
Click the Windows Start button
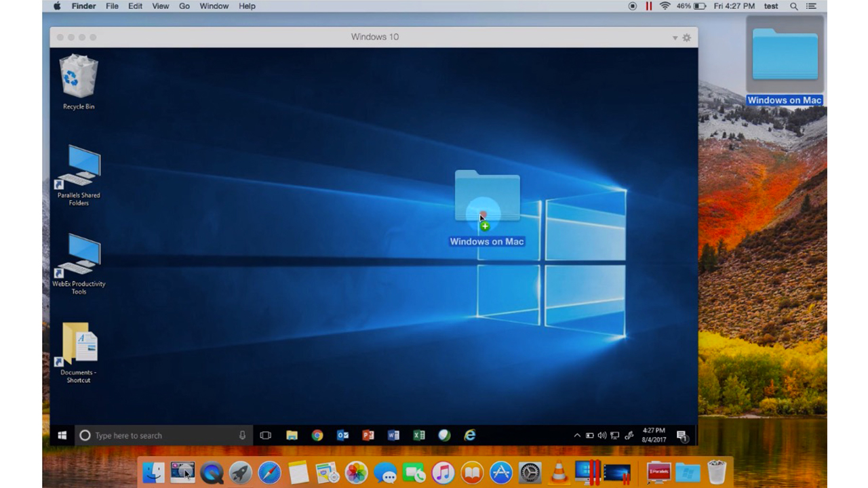tap(62, 435)
